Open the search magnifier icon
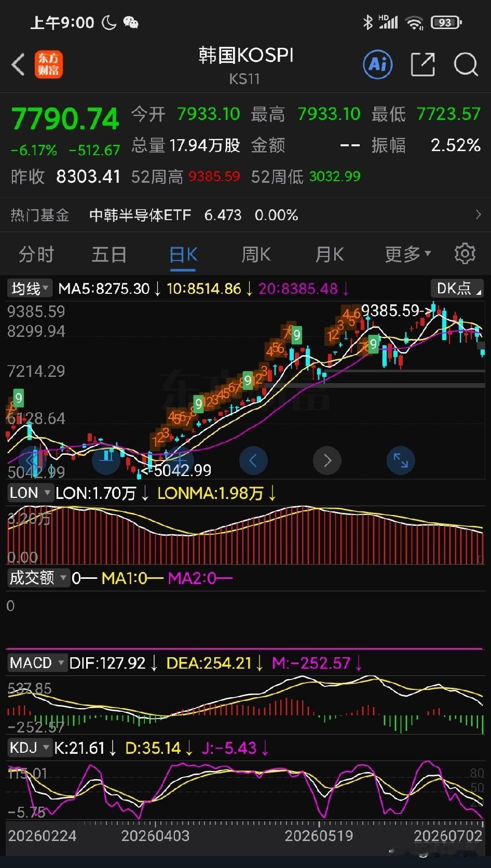Screen dimensions: 491x868 466,65
